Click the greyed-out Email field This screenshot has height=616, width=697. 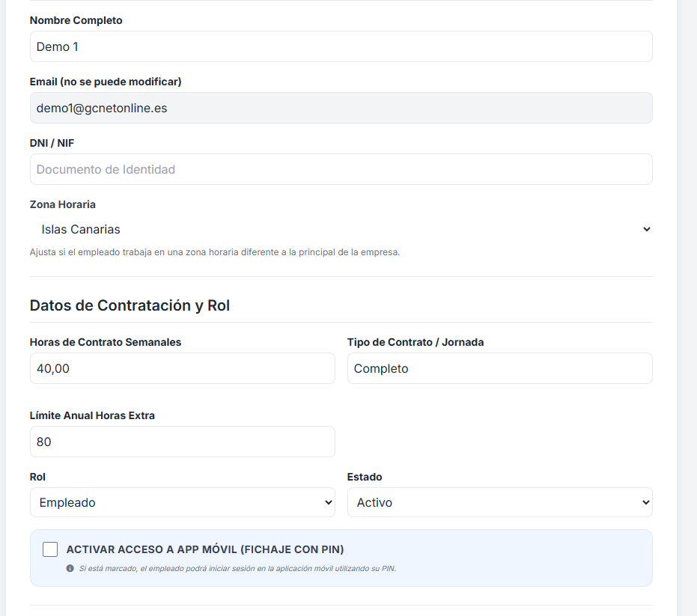(x=341, y=108)
